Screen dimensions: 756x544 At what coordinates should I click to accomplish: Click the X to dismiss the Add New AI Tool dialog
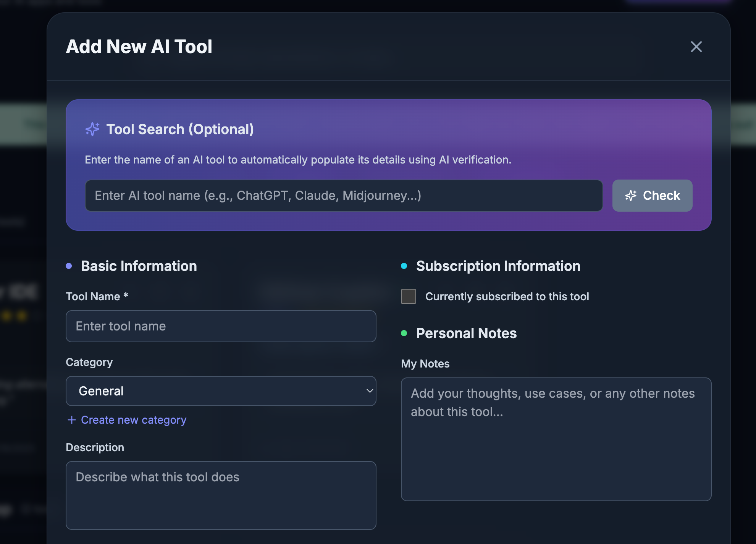pos(696,47)
